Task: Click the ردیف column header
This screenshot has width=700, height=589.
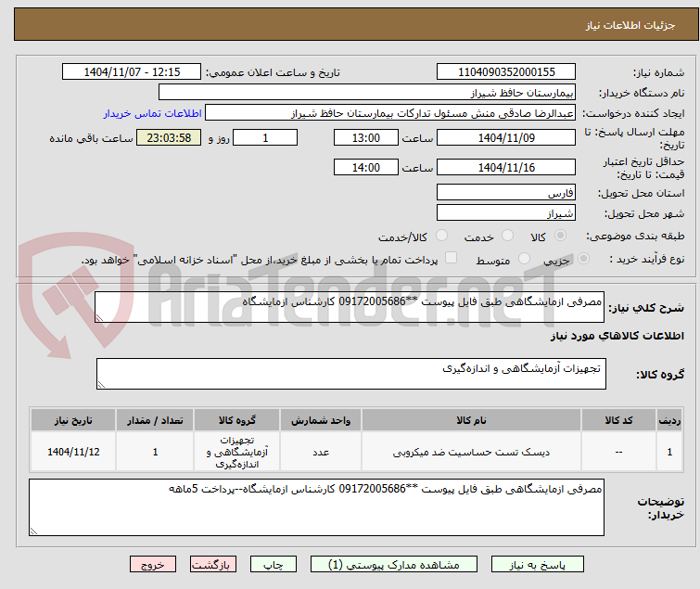Action: point(669,420)
